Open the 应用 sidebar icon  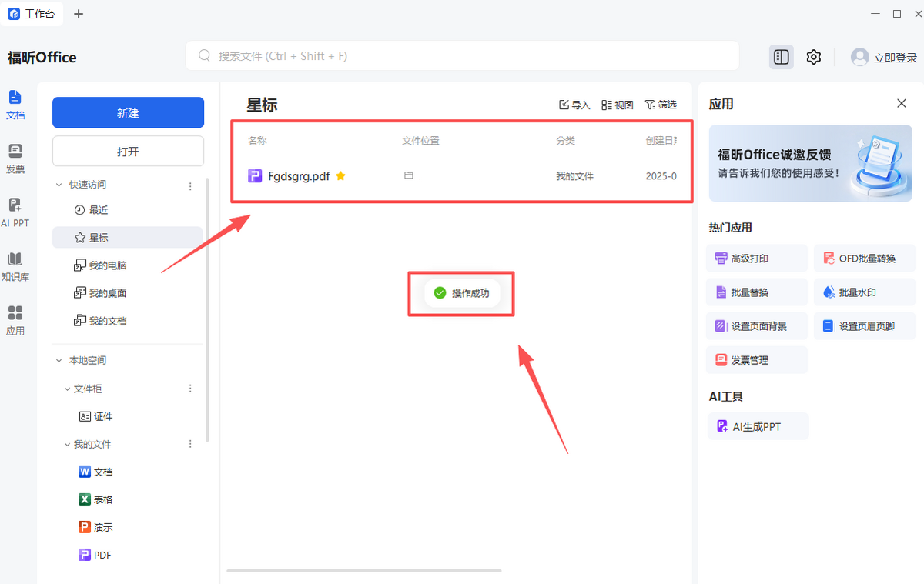tap(15, 320)
